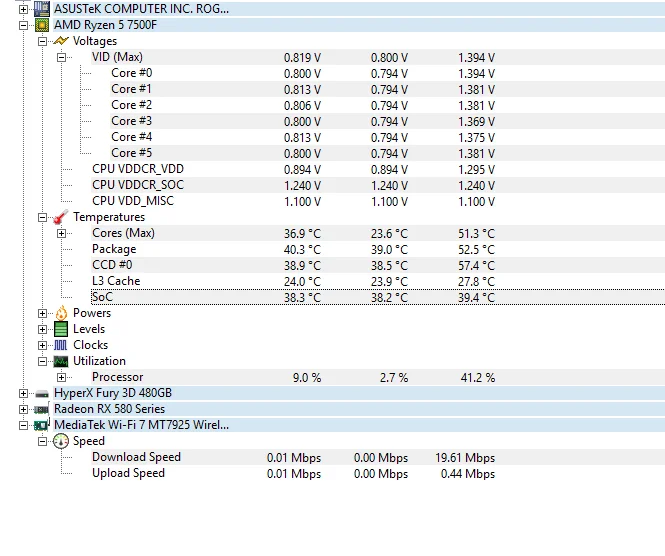Viewport: 665px width, 556px height.
Task: Click the Temperatures thermometer icon
Action: [61, 217]
